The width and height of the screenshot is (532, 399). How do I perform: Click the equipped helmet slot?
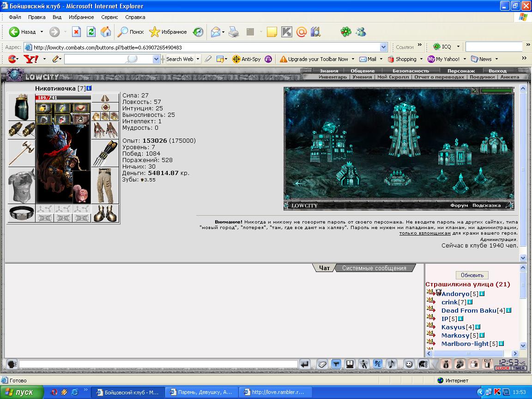tap(21, 107)
